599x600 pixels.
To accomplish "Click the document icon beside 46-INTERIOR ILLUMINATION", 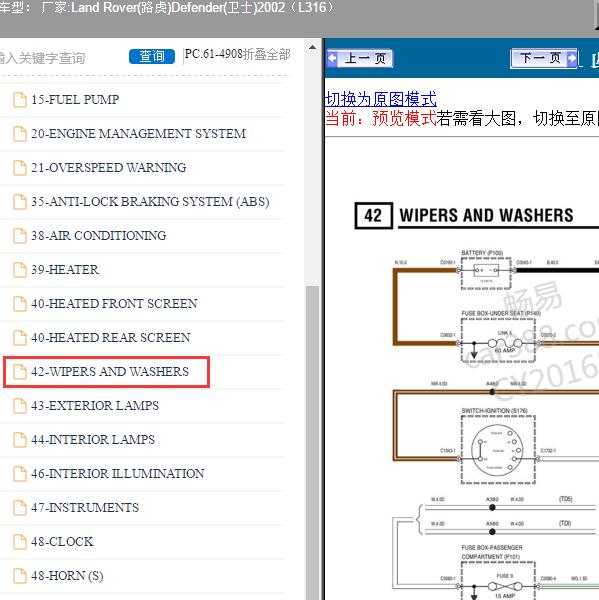I will click(x=20, y=474).
